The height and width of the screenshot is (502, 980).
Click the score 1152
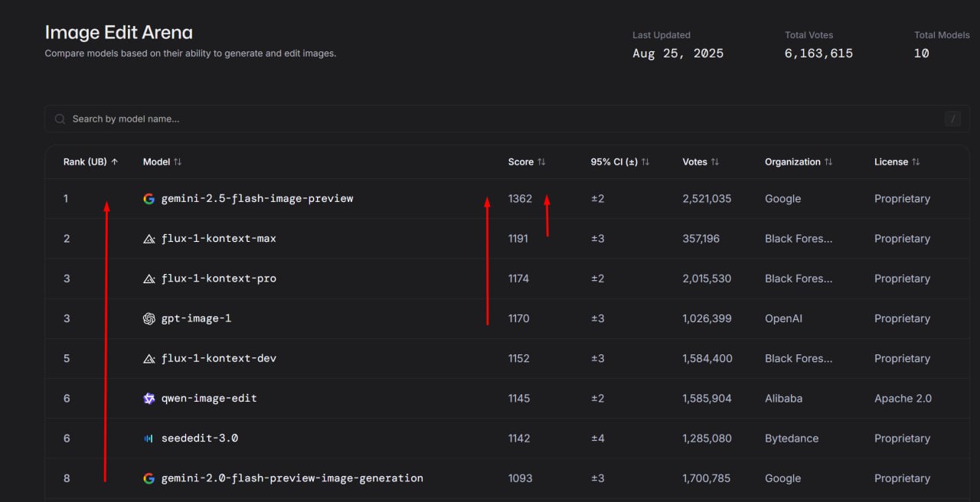click(518, 358)
